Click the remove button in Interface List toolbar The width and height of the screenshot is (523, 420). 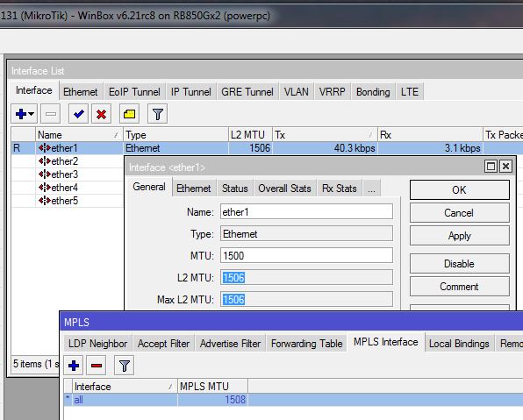pyautogui.click(x=51, y=114)
